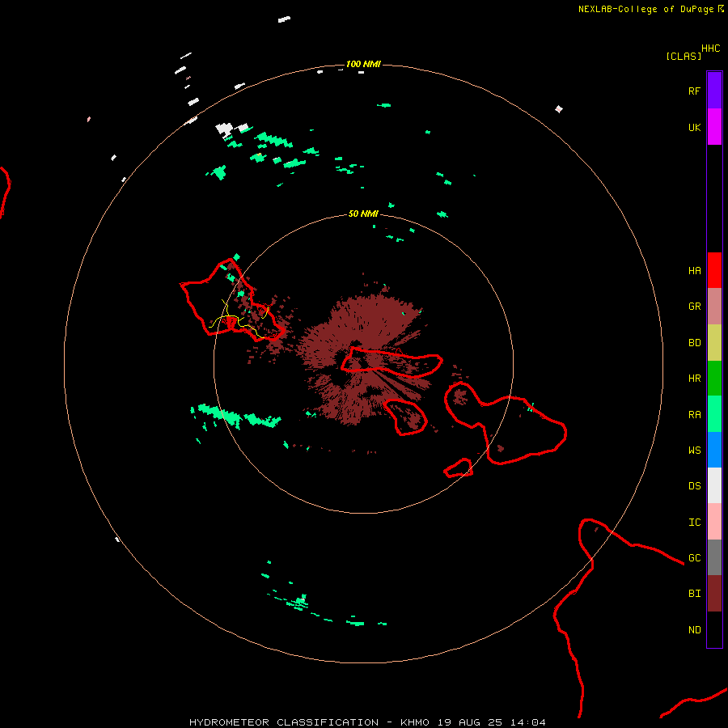The height and width of the screenshot is (728, 728).
Task: Click the IC light pink legend swatch
Action: click(714, 522)
